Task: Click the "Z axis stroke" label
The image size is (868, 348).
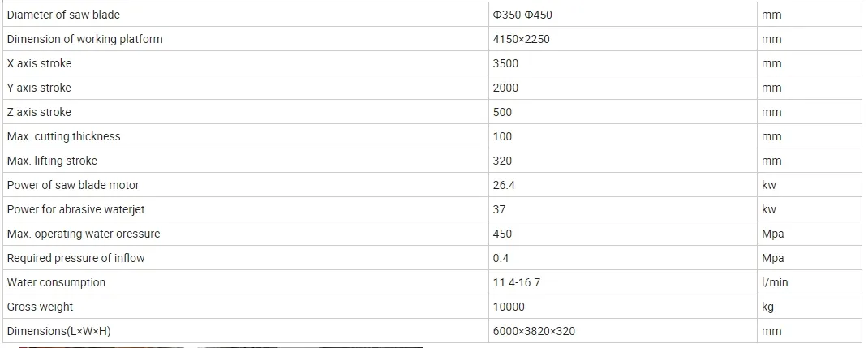Action: 39,112
